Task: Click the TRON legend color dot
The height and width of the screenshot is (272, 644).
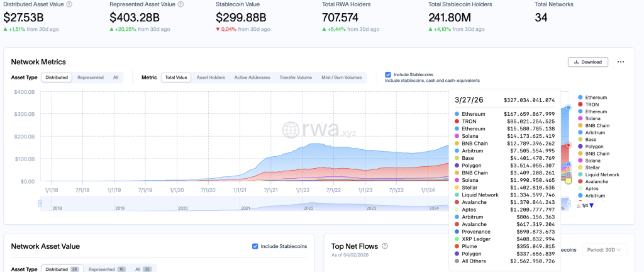Action: 580,105
